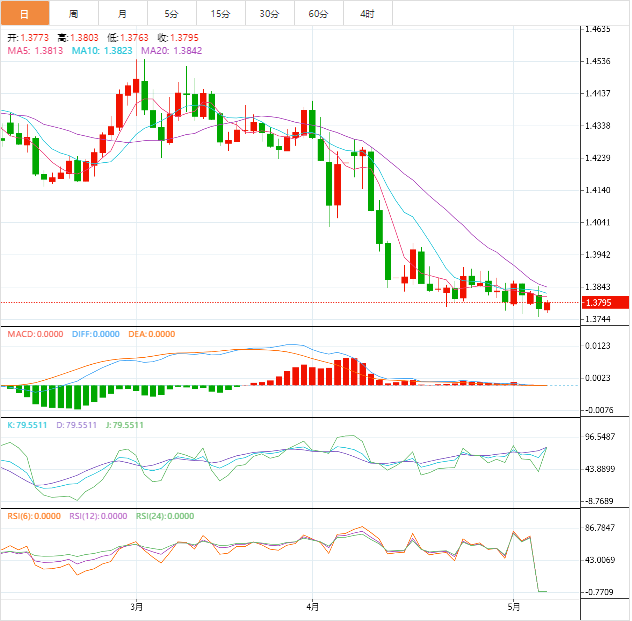Viewport: 632px width, 621px height.
Task: Switch to the 周 (weekly) tab
Action: (x=74, y=13)
